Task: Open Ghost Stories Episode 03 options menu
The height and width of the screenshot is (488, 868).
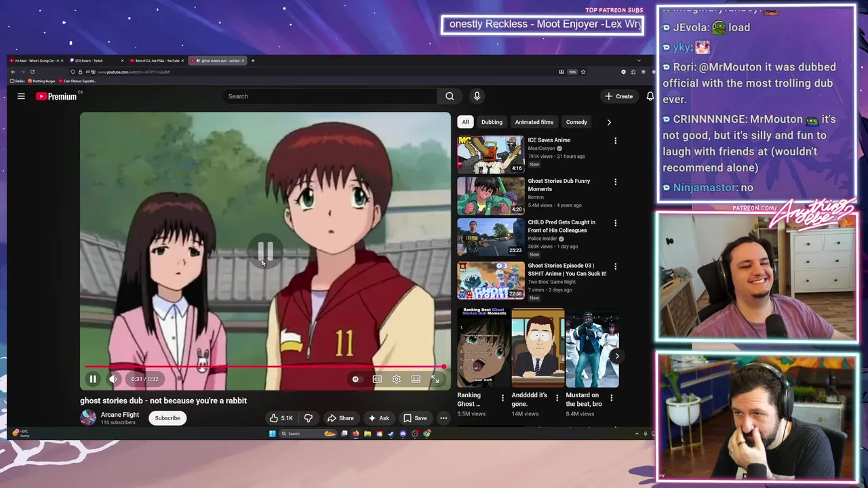Action: [x=615, y=266]
